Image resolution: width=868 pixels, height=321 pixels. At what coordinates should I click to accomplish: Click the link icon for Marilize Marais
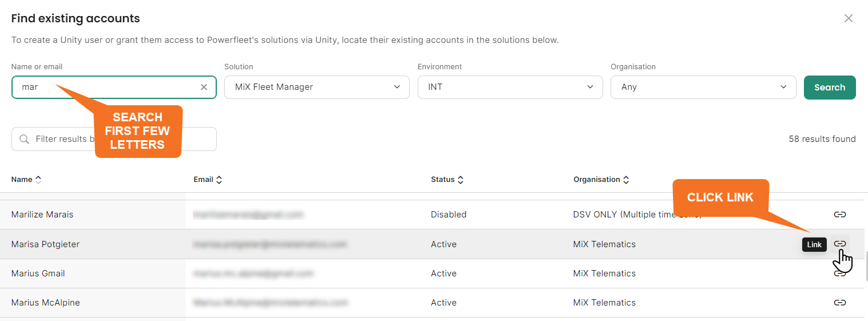pos(839,215)
